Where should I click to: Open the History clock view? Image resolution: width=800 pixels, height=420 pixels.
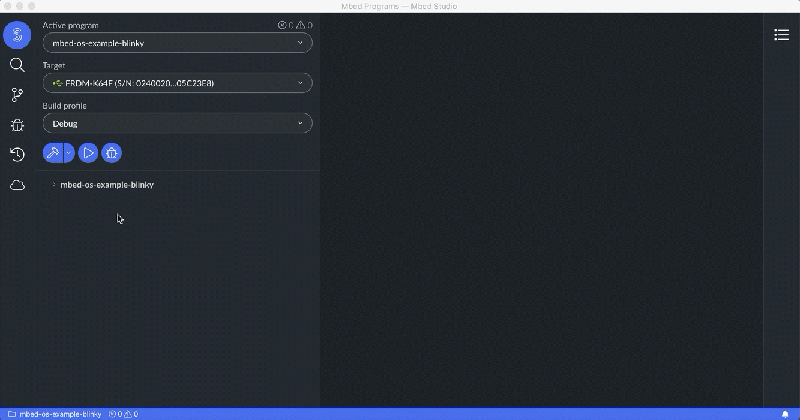click(x=17, y=155)
